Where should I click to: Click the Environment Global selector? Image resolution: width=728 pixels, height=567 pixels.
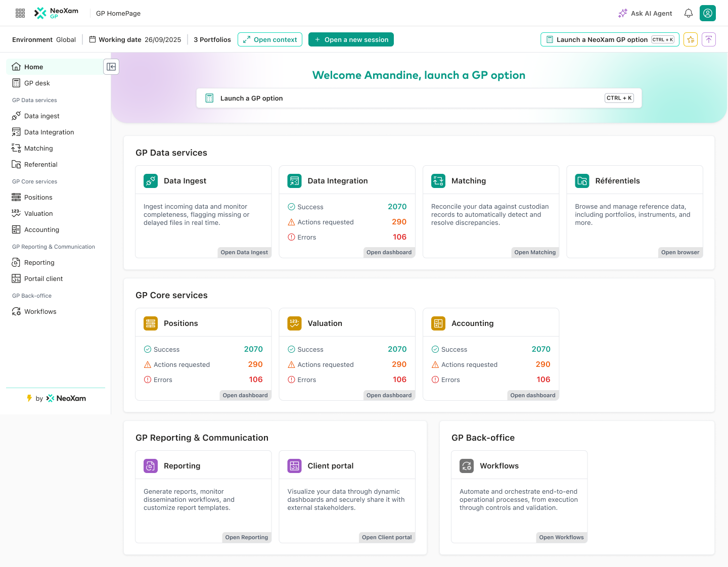(x=44, y=39)
